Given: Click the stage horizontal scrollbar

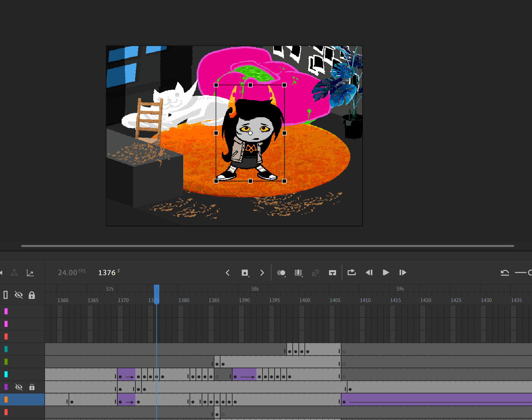Looking at the screenshot, I should click(268, 246).
